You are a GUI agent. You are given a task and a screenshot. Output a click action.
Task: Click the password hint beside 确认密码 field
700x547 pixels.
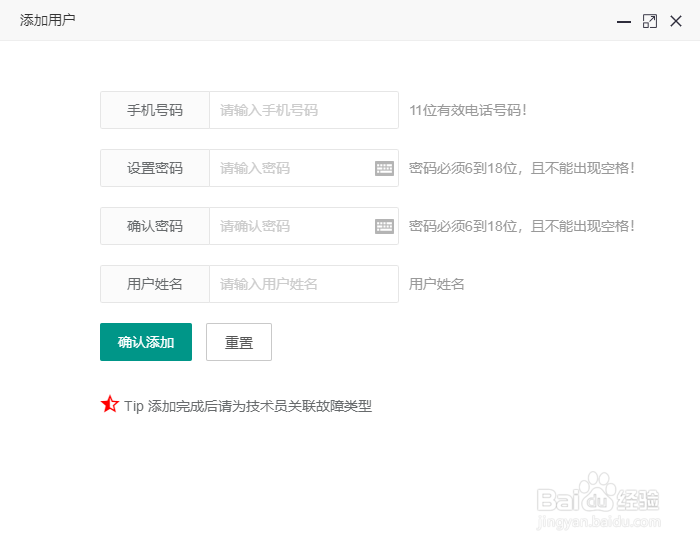[522, 226]
